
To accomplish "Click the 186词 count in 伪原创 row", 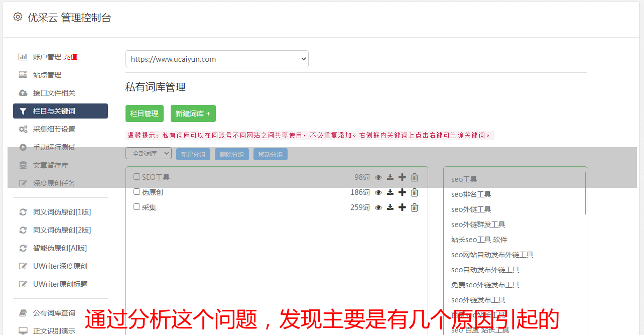I will point(360,192).
